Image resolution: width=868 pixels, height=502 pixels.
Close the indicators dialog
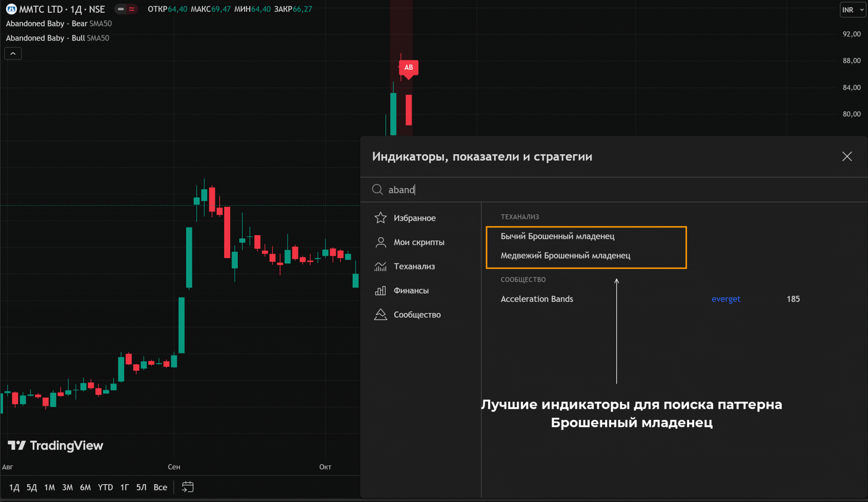click(x=847, y=156)
